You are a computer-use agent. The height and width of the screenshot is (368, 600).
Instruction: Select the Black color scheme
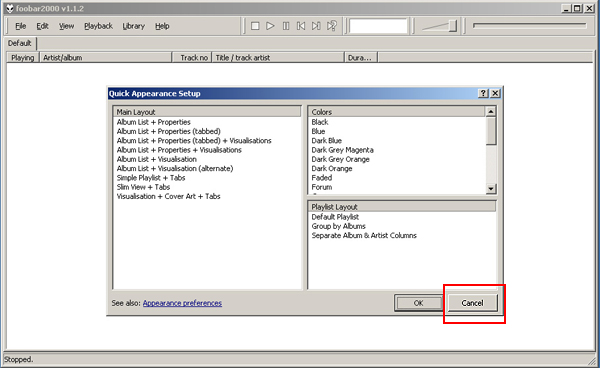click(x=320, y=122)
